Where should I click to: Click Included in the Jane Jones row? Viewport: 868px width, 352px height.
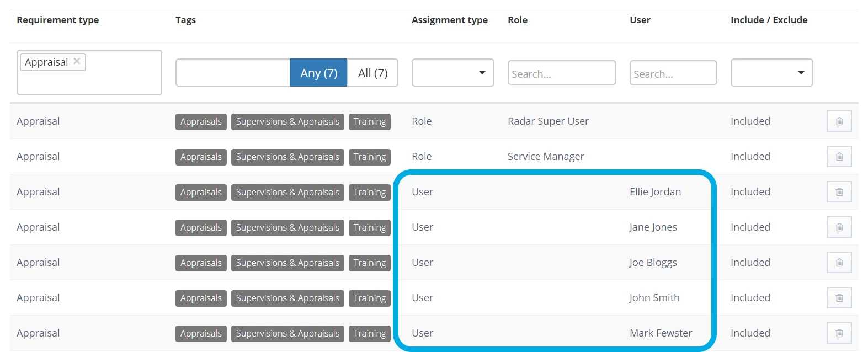[x=750, y=227]
